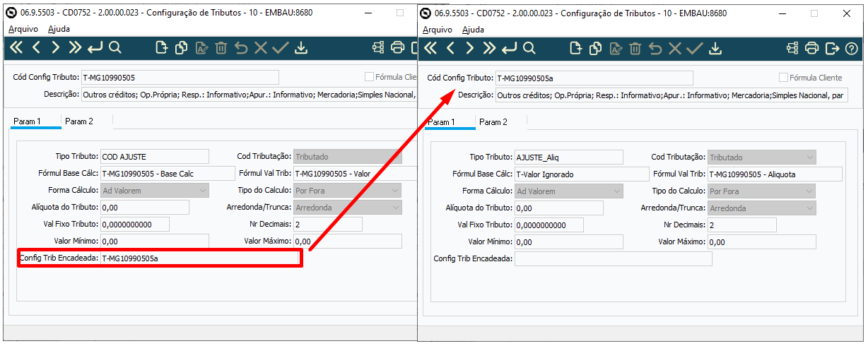Go to previous record in right window

(450, 48)
